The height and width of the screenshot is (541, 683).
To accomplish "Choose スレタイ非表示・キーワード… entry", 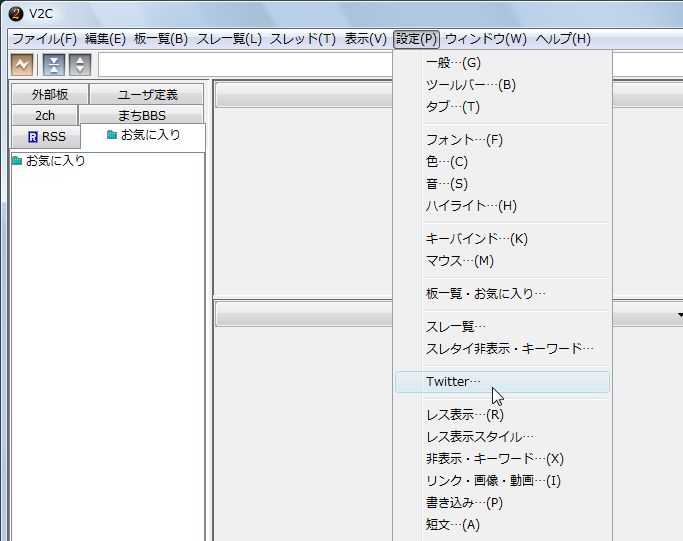I will click(x=502, y=348).
